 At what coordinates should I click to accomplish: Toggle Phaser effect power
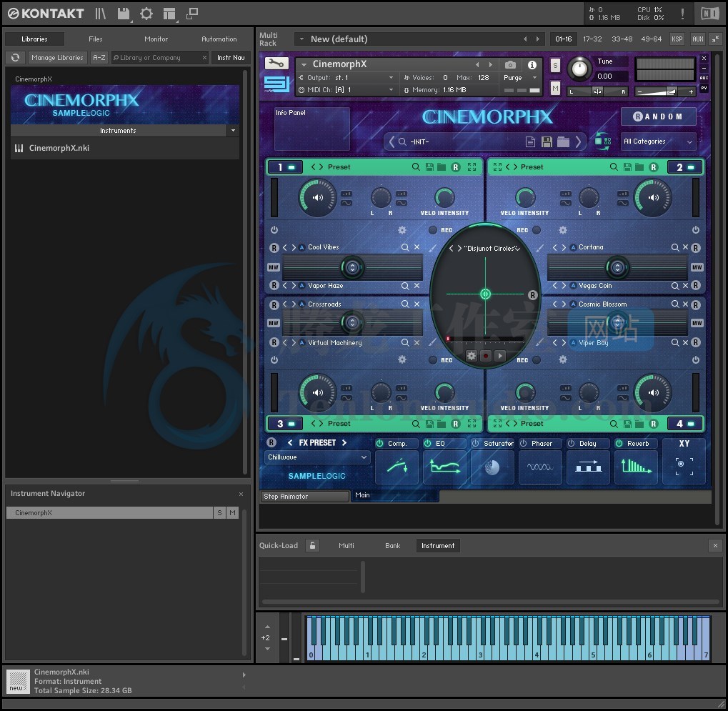click(x=523, y=443)
